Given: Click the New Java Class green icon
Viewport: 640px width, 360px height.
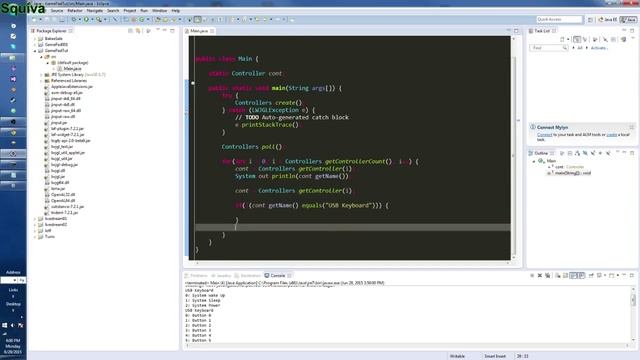Looking at the screenshot, I should point(142,19).
